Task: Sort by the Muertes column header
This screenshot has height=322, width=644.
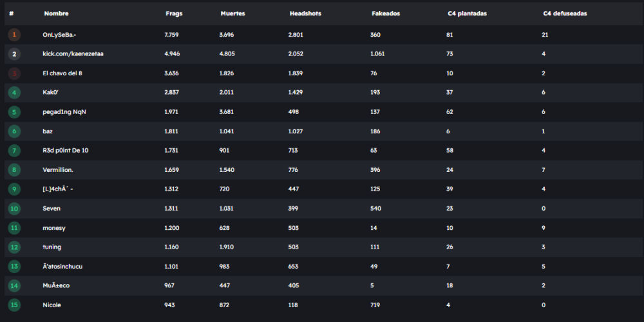Action: [232, 14]
